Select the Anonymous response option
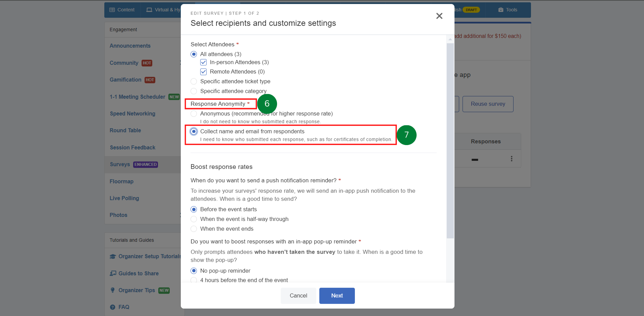Viewport: 644px width, 316px height. pyautogui.click(x=194, y=114)
